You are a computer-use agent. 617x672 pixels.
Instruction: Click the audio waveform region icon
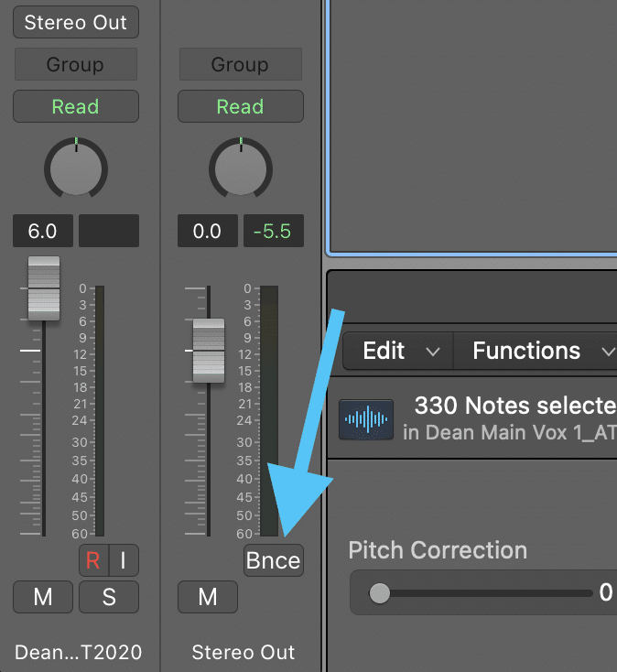tap(366, 419)
